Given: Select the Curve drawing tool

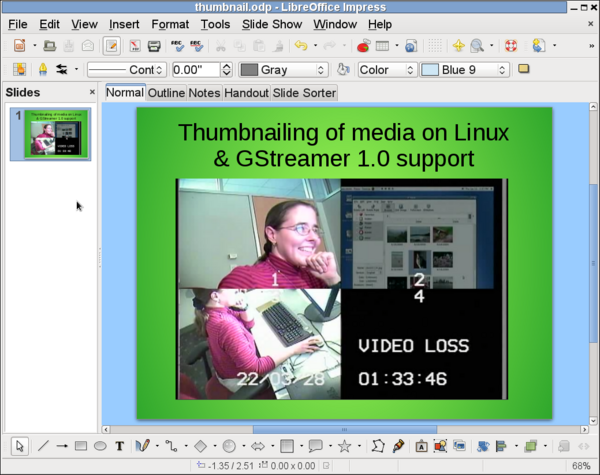Looking at the screenshot, I should [142, 446].
